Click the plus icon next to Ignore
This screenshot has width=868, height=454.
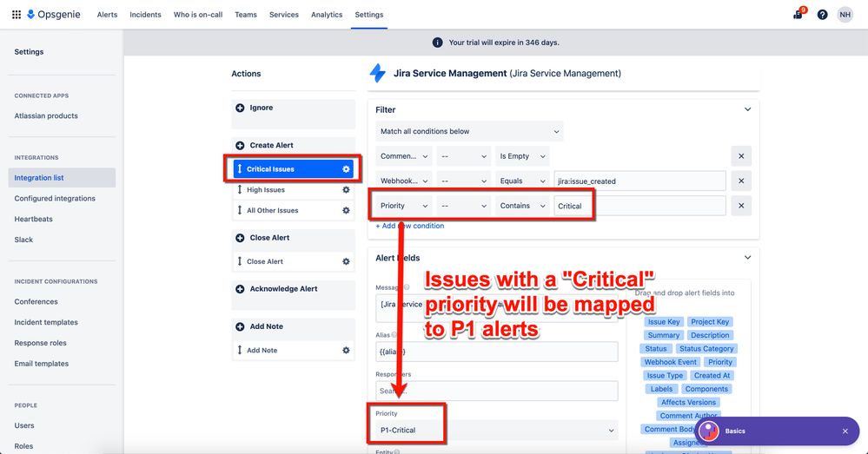coord(240,108)
